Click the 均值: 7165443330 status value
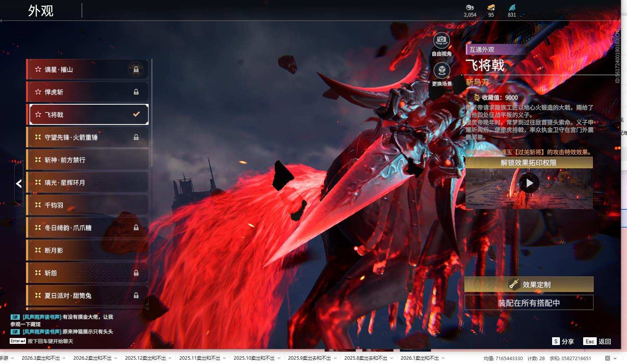Screen dimensions: 627x364 tap(503, 358)
